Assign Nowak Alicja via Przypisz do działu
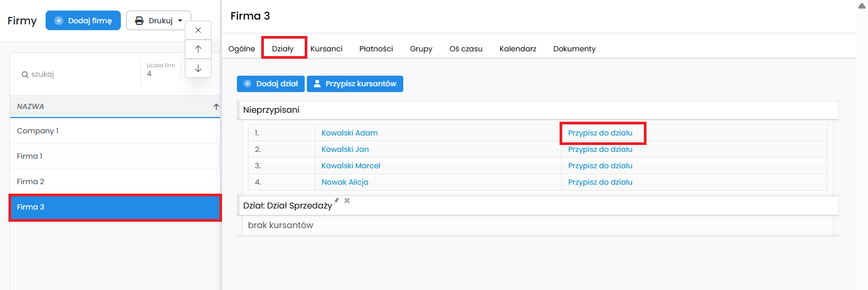 coord(600,182)
